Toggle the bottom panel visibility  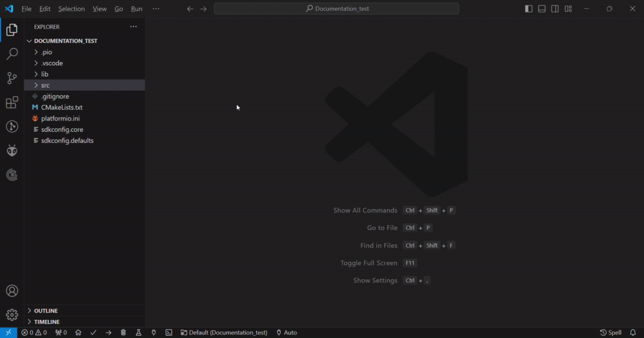(x=541, y=9)
